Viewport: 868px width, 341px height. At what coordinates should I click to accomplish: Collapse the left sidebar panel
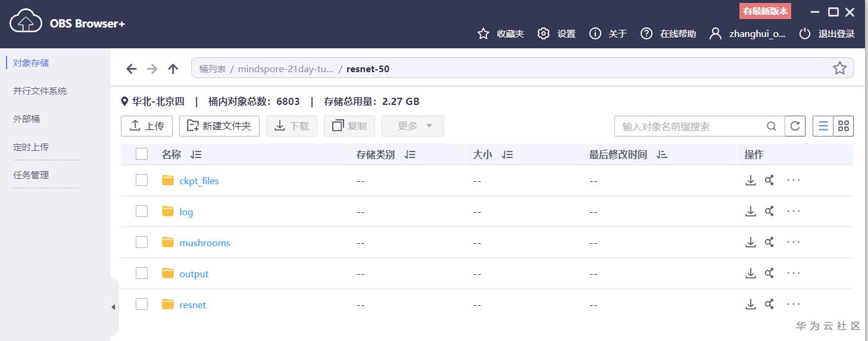(113, 307)
